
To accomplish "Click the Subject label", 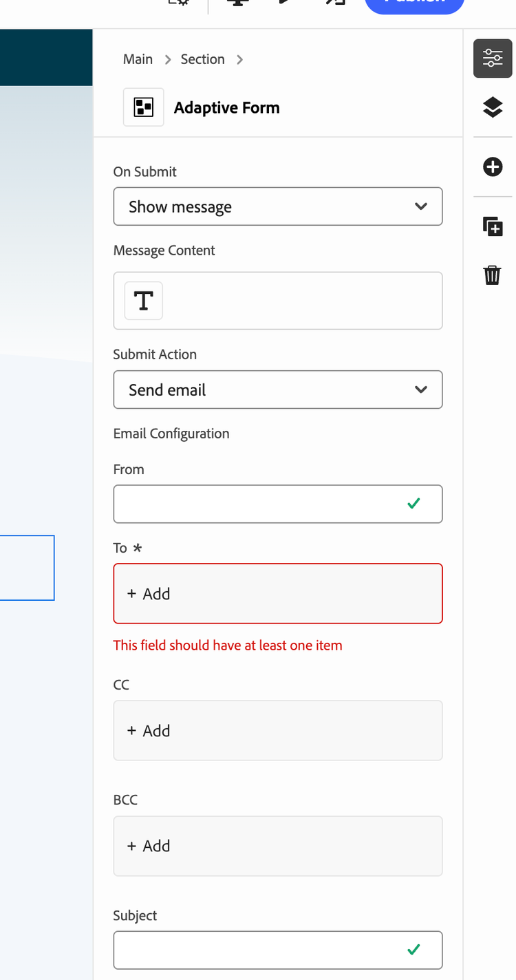I will [x=135, y=916].
